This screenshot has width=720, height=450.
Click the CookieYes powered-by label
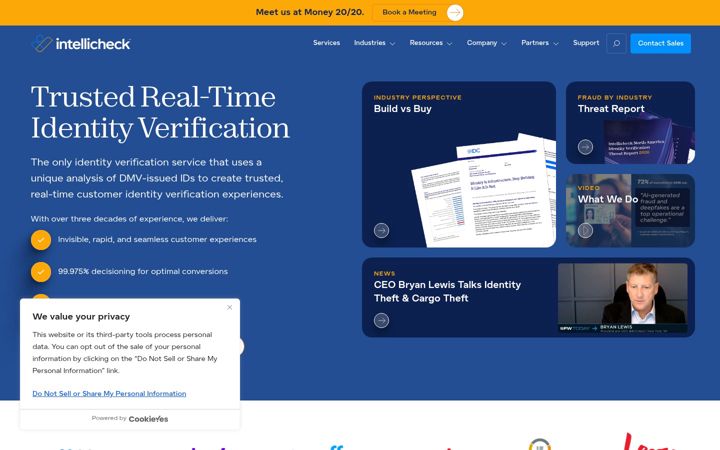(130, 419)
